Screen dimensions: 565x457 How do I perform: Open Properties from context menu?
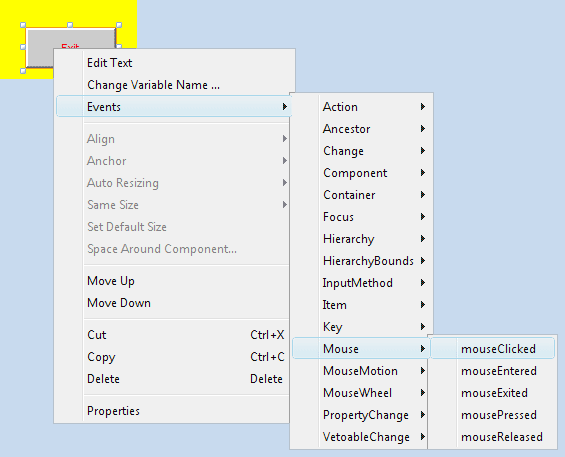click(x=173, y=411)
